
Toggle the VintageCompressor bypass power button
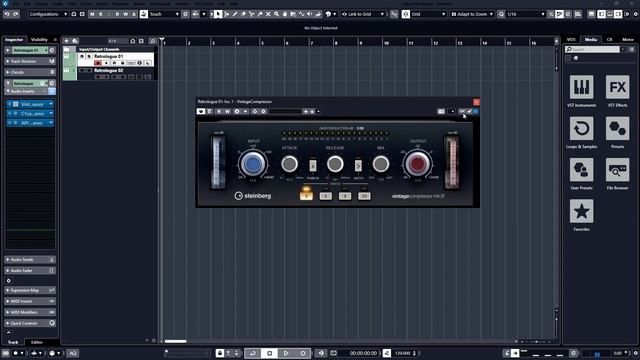coord(200,111)
